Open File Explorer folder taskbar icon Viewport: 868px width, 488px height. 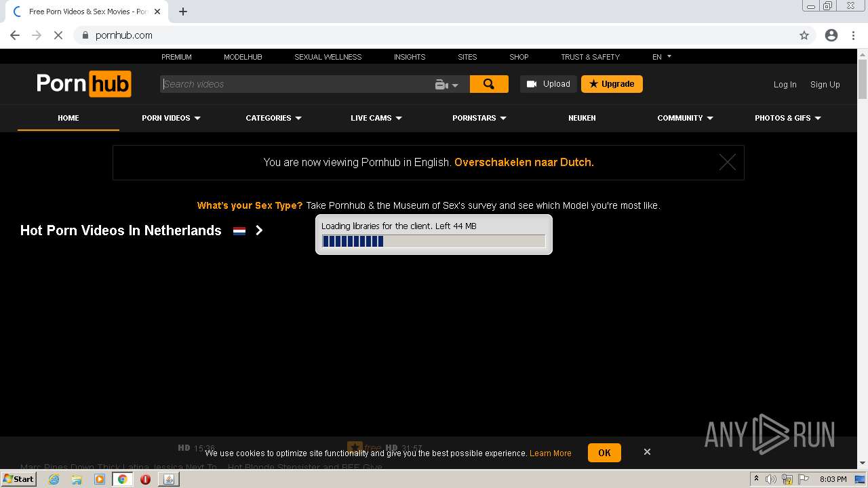[x=77, y=479]
